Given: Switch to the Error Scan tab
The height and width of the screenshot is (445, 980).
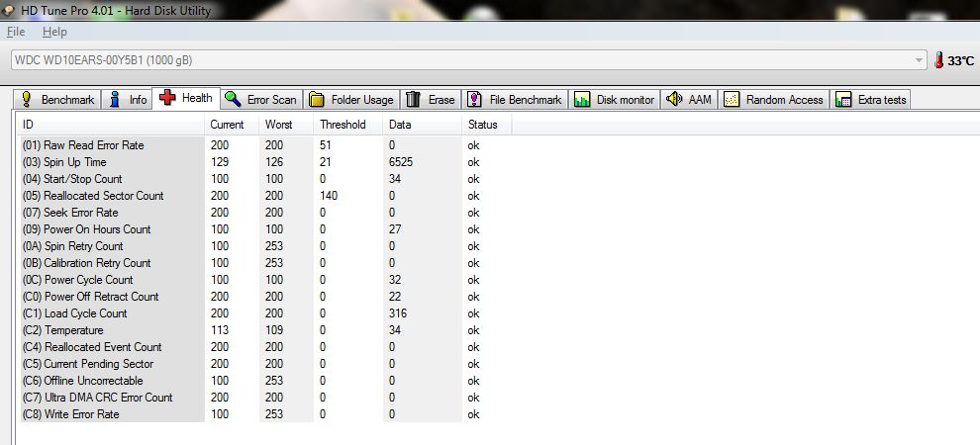Looking at the screenshot, I should click(262, 99).
